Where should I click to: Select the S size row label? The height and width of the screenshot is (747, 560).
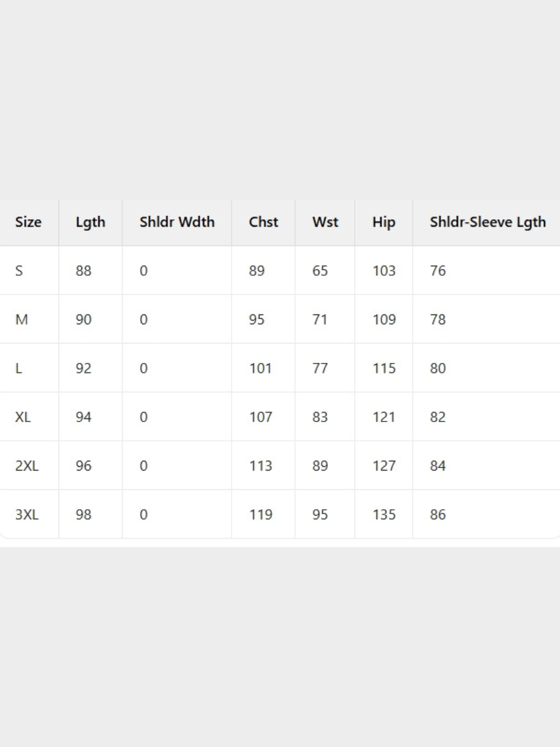19,271
